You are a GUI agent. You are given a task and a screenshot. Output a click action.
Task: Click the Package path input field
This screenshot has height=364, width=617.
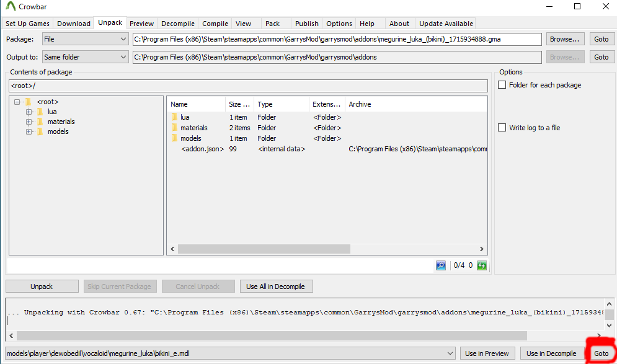(x=337, y=39)
